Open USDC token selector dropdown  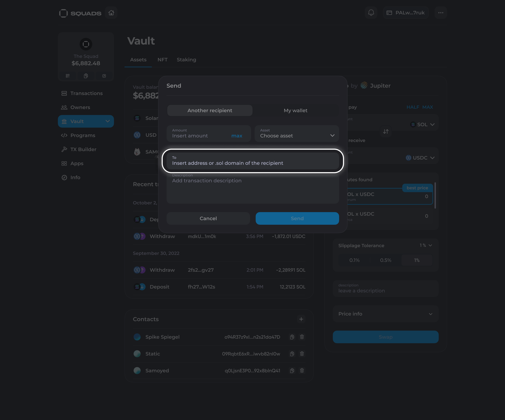click(420, 158)
